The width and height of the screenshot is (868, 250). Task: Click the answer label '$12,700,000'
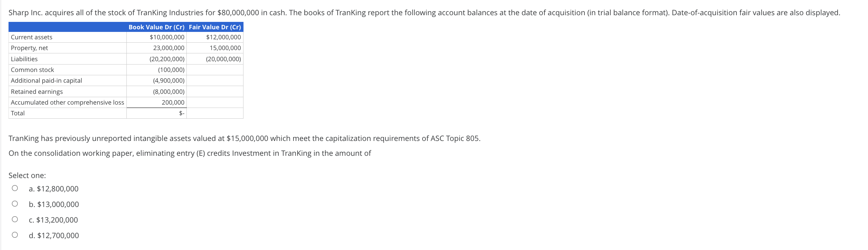[54, 235]
